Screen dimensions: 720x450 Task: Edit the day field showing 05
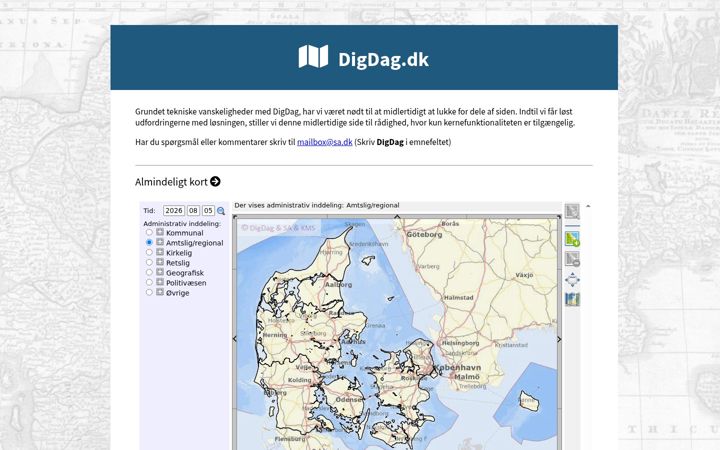coord(208,211)
